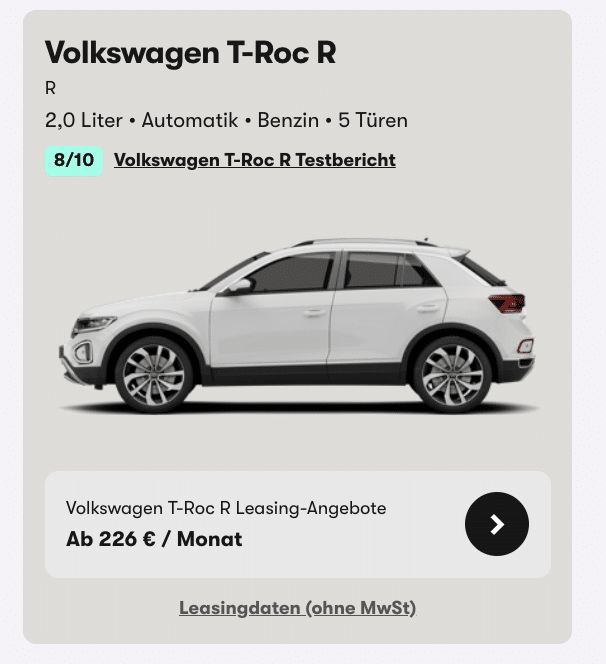Click the 'Benzin' fuel type text
Image resolution: width=606 pixels, height=664 pixels.
click(288, 120)
